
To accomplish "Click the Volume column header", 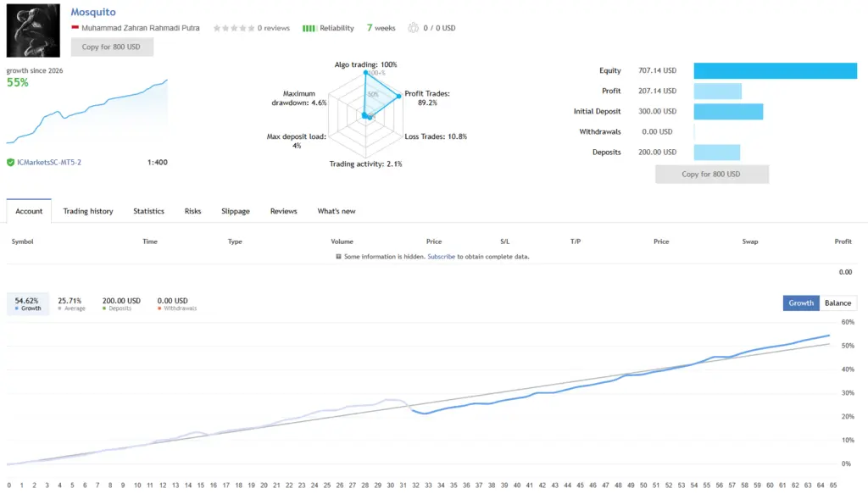I will (x=342, y=241).
